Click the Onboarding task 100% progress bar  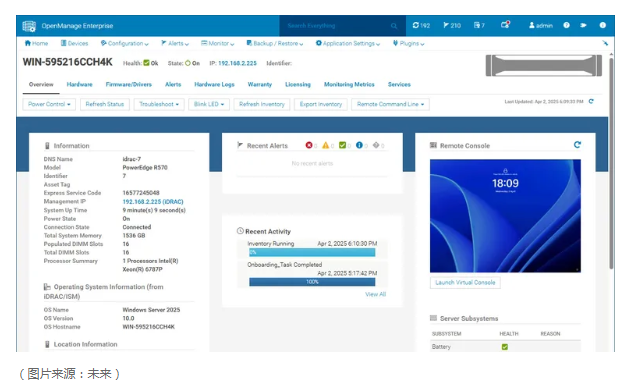point(312,282)
